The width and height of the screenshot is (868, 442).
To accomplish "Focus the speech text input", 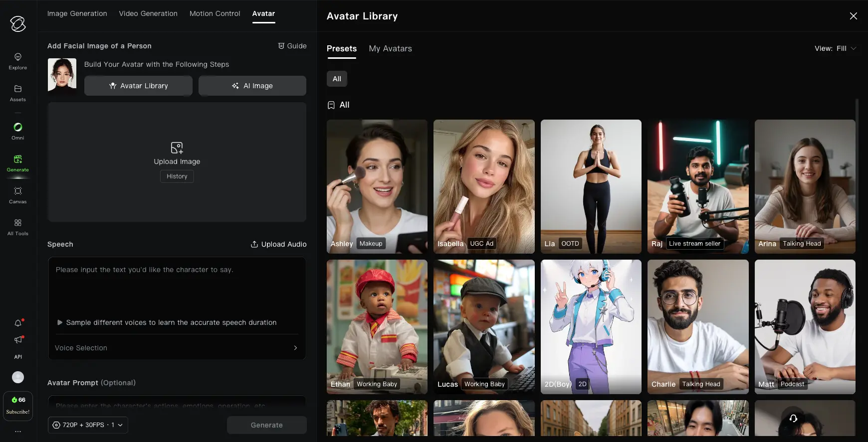I will [177, 287].
